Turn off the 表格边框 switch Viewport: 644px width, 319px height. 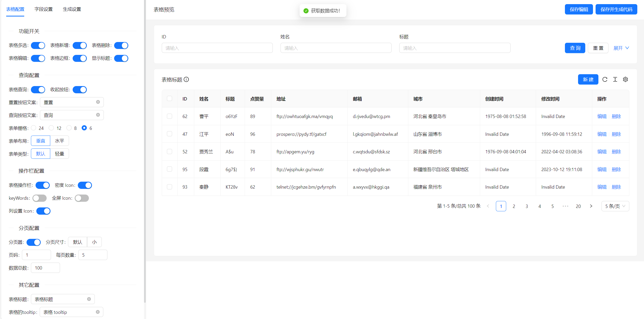click(80, 58)
